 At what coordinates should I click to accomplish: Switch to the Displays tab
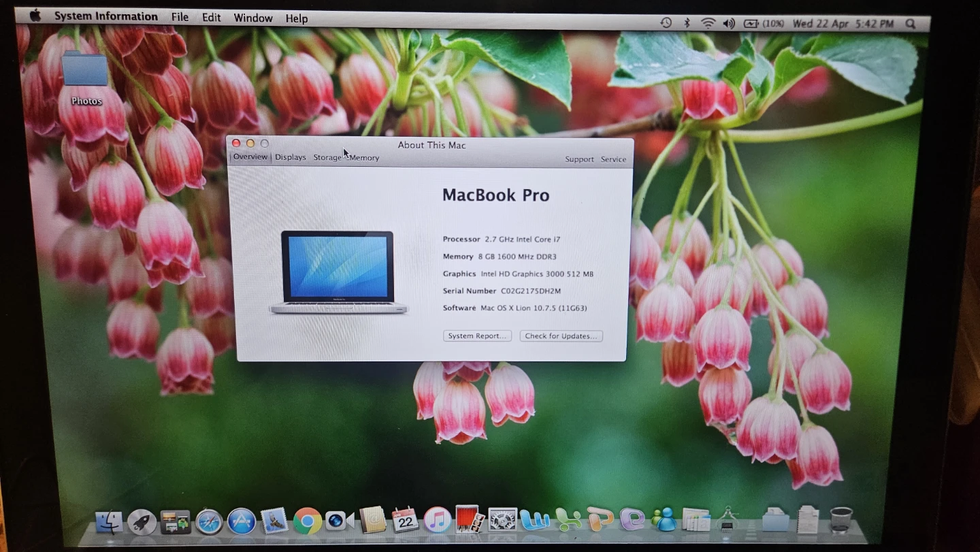click(x=291, y=158)
